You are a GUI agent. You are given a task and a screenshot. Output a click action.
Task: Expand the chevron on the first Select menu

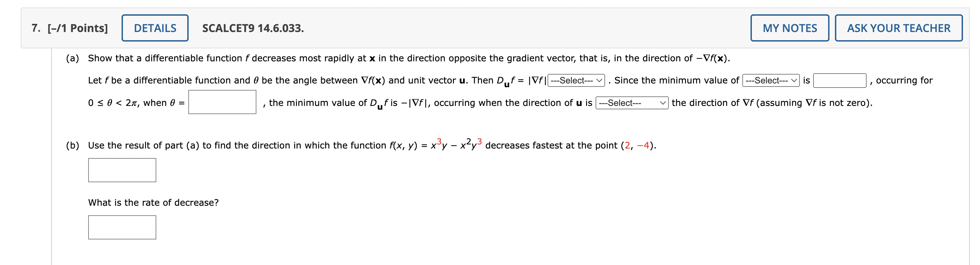click(600, 81)
